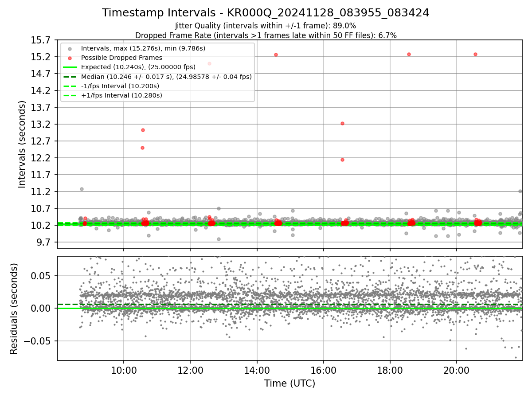Click the 12.7 y-axis tick label
The height and width of the screenshot is (399, 532).
[42, 141]
